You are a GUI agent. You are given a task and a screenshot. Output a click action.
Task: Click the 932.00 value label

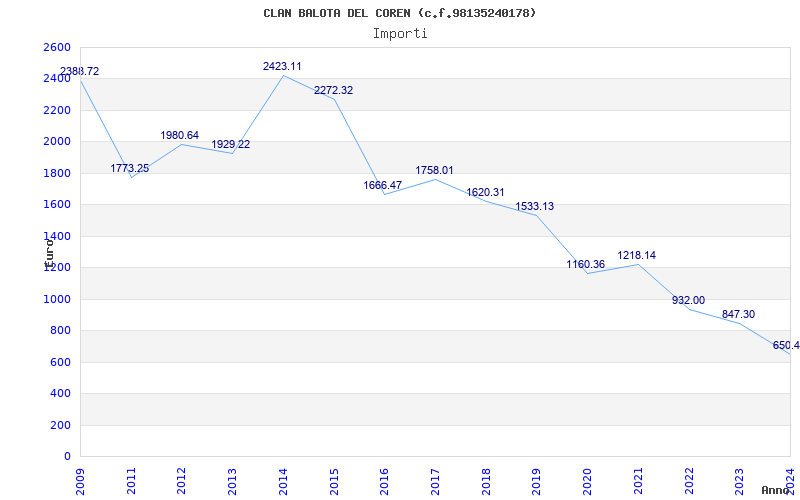pyautogui.click(x=687, y=300)
